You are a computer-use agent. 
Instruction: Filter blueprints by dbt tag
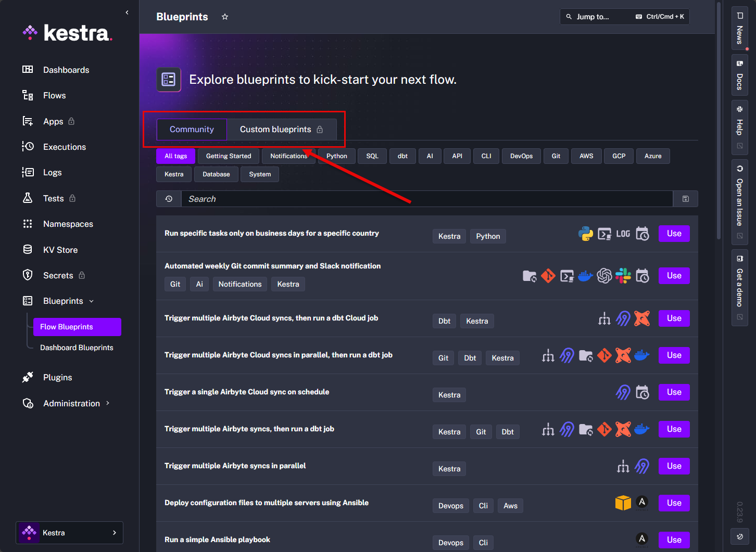pos(403,156)
